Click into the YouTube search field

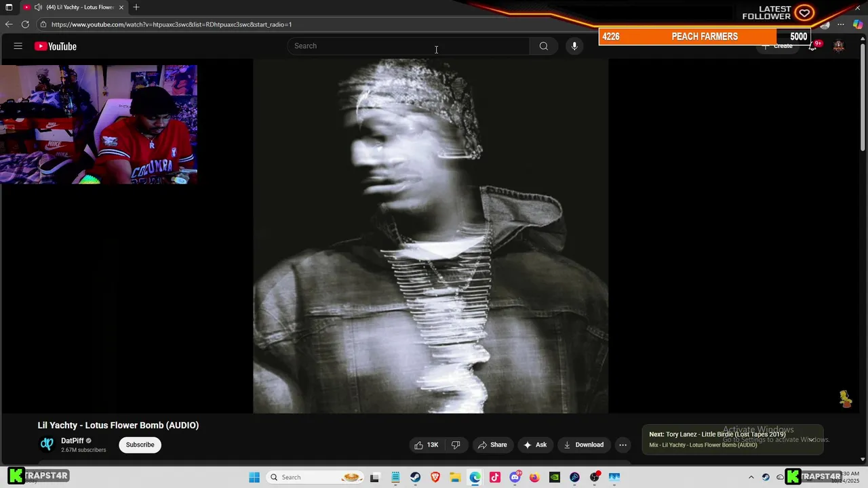(x=408, y=46)
